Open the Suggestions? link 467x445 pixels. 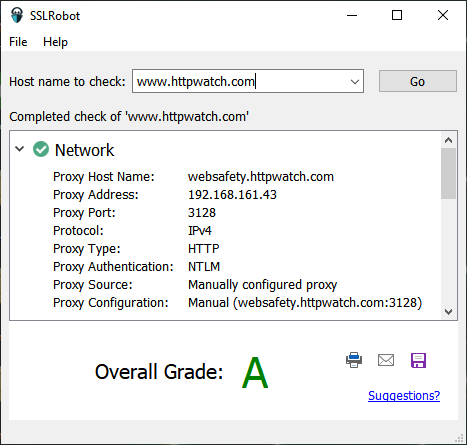(404, 396)
